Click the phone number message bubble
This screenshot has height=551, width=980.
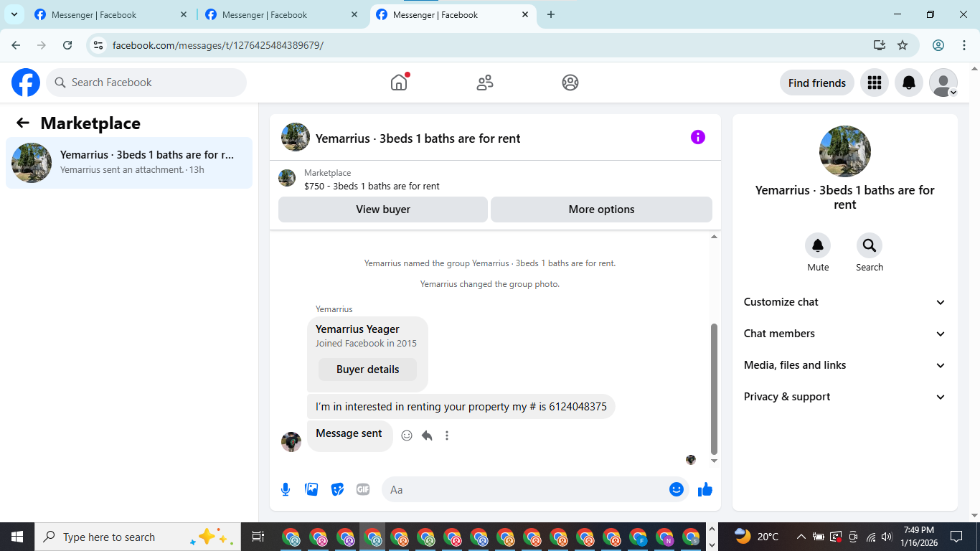461,407
